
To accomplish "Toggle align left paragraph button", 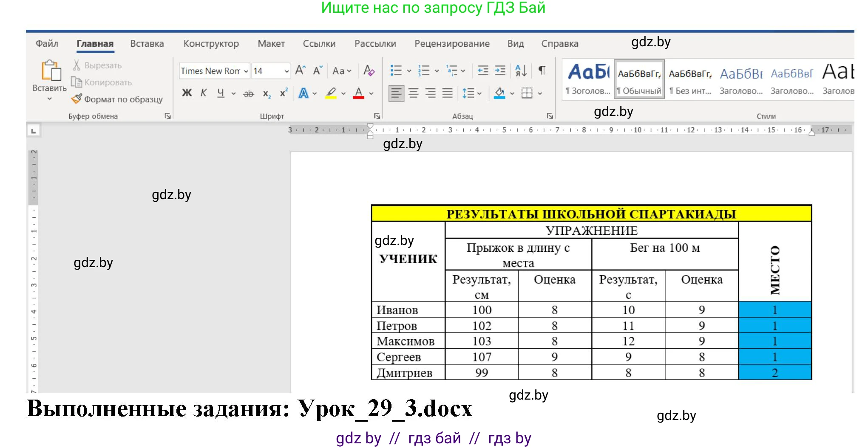I will coord(396,93).
